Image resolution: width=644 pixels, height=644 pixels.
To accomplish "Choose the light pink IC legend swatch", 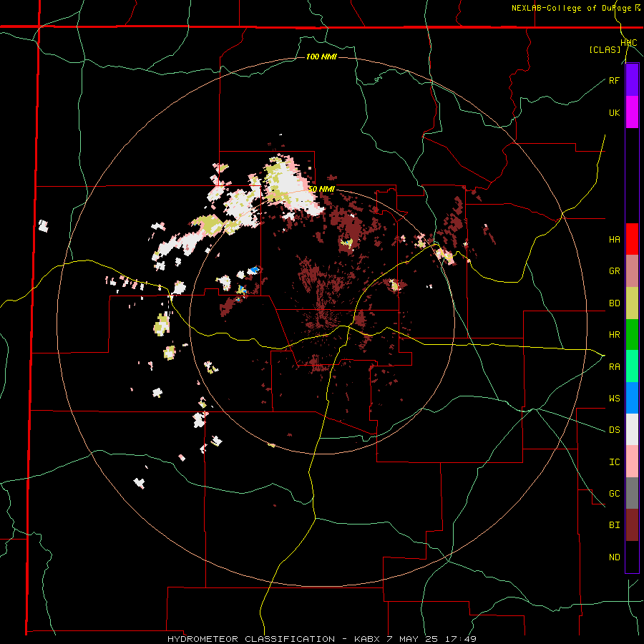I will (x=632, y=462).
